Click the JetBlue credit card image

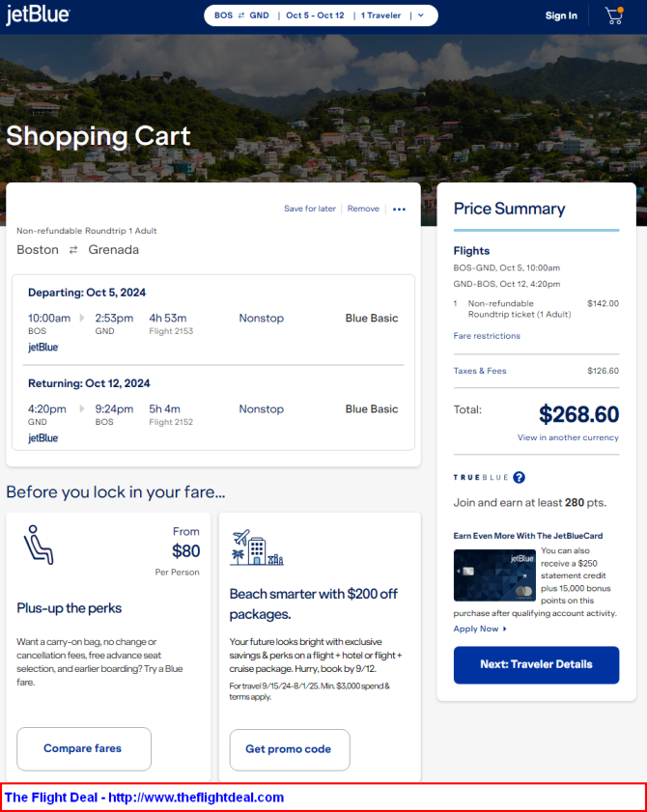[x=494, y=575]
